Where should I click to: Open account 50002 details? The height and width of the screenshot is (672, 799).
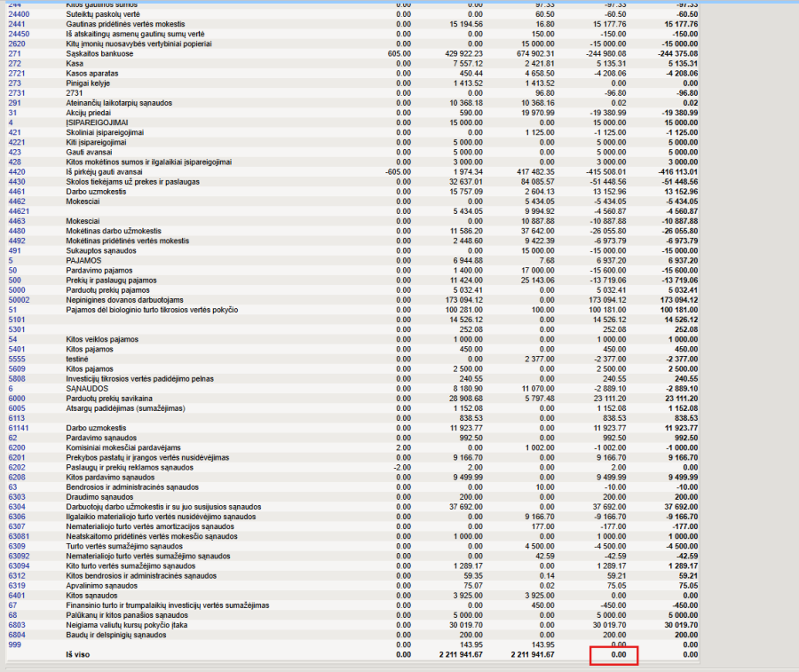click(x=19, y=299)
